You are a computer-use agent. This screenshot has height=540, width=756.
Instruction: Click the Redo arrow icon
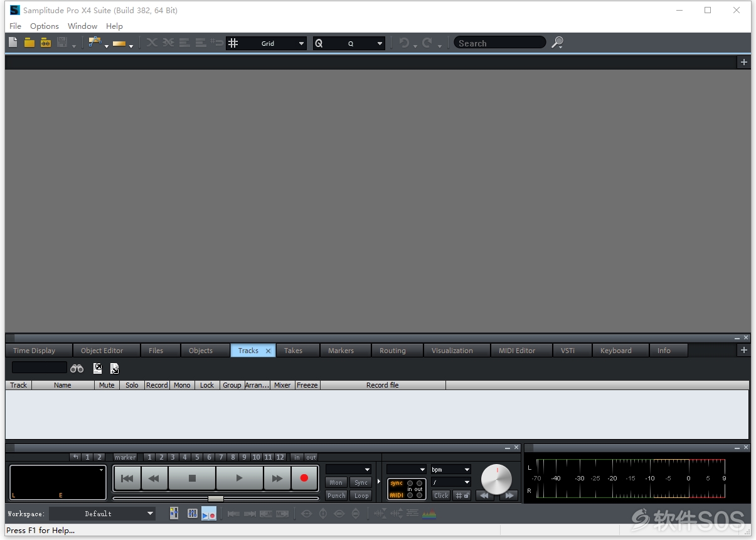click(x=428, y=43)
